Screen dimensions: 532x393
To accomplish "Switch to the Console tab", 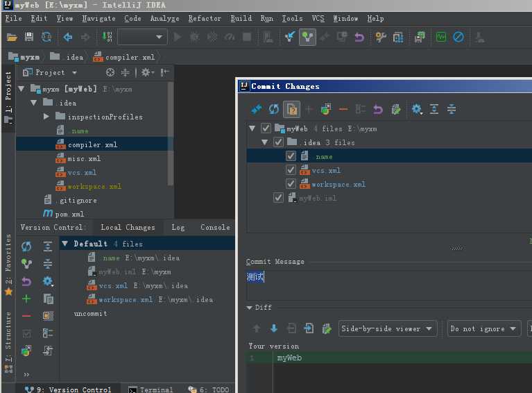I will click(x=215, y=227).
